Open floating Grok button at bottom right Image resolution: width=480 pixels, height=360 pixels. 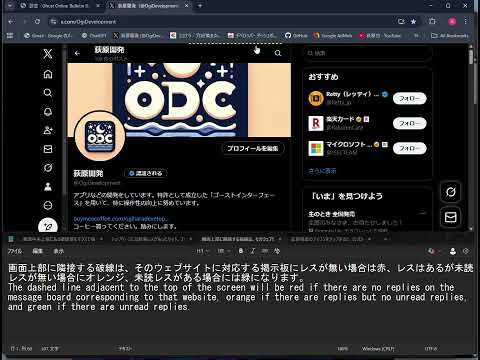[x=450, y=192]
